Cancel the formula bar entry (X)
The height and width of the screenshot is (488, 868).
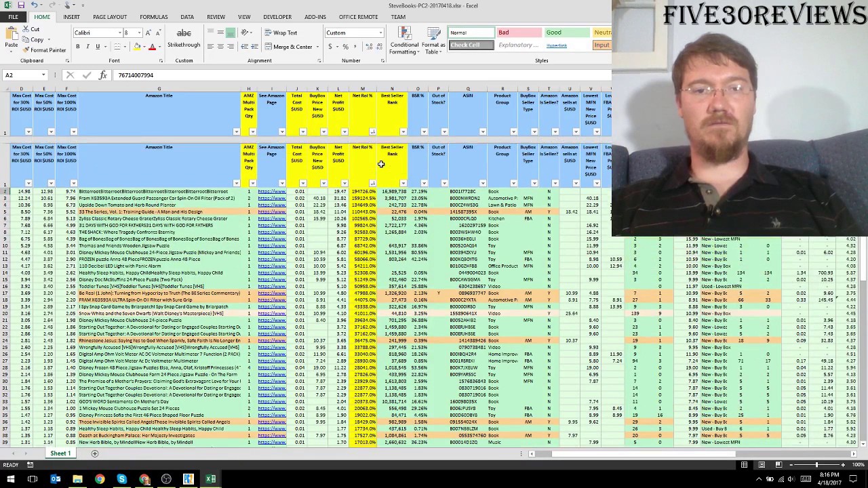click(x=70, y=75)
